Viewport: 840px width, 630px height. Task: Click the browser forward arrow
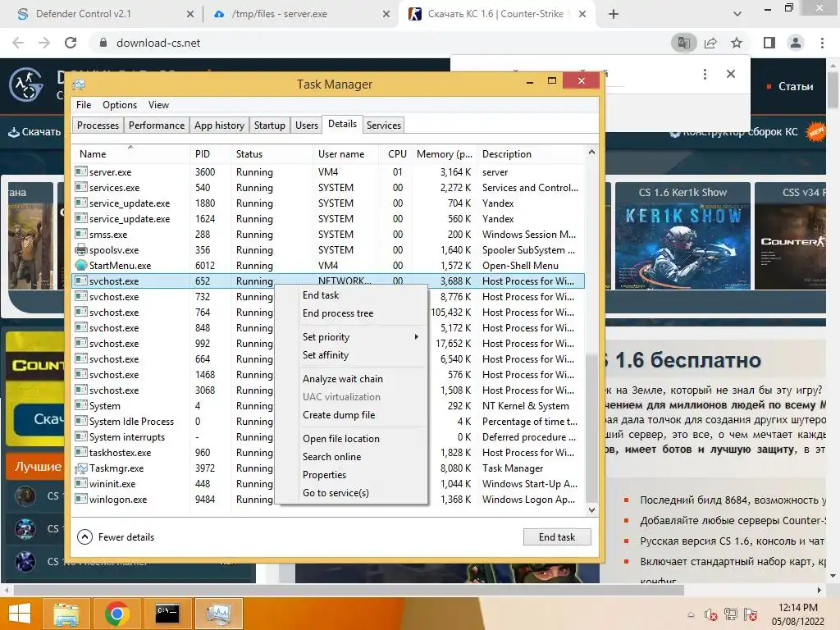44,43
